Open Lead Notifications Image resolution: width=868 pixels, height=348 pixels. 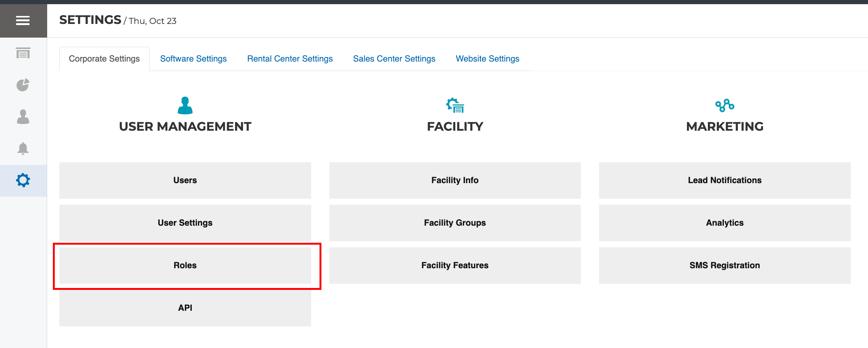[x=725, y=180]
